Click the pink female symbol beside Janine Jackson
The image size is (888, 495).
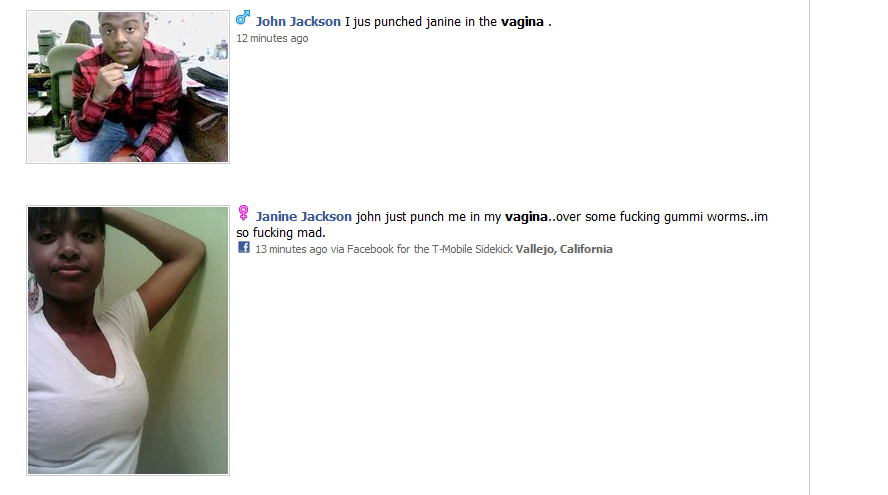click(x=243, y=212)
